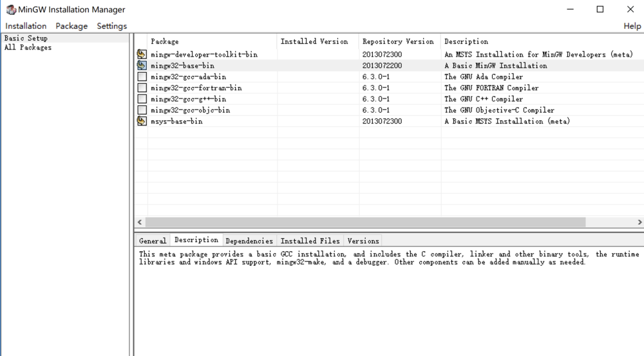Mark the mingw32-gcc-objc-bin checkbox
This screenshot has width=644, height=356.
click(x=142, y=110)
